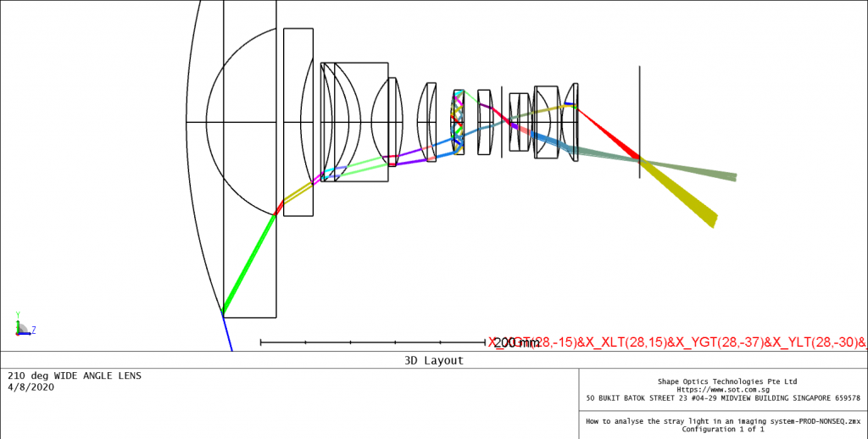
Task: Select the 3D Layout title label
Action: click(434, 360)
